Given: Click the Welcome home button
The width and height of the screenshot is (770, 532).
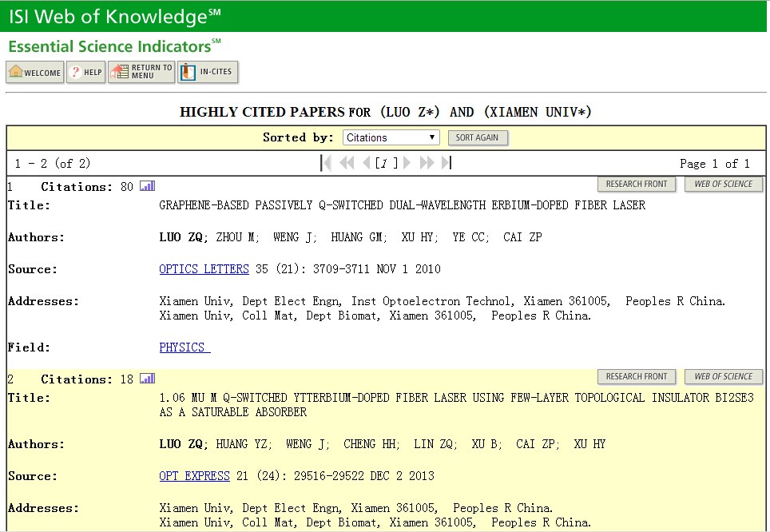Looking at the screenshot, I should click(35, 73).
